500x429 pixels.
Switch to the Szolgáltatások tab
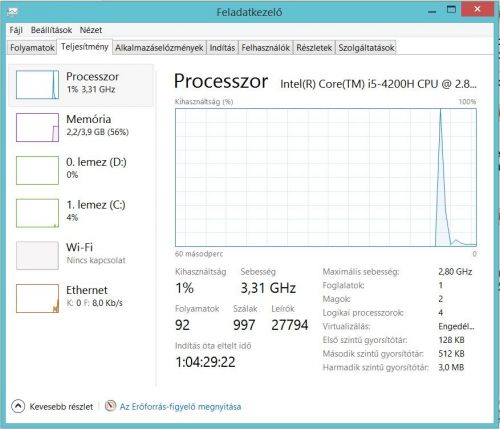(x=366, y=48)
